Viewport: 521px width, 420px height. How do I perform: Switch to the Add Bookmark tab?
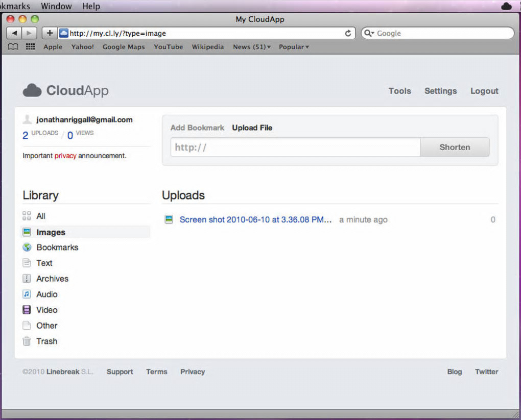[197, 128]
